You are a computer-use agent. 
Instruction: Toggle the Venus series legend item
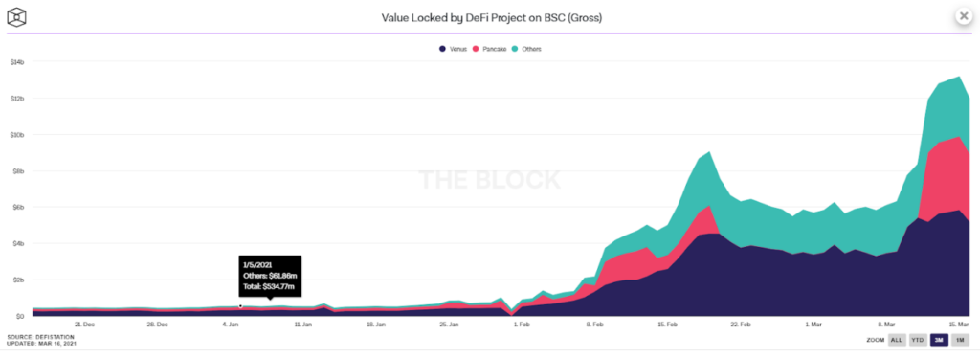[x=453, y=49]
